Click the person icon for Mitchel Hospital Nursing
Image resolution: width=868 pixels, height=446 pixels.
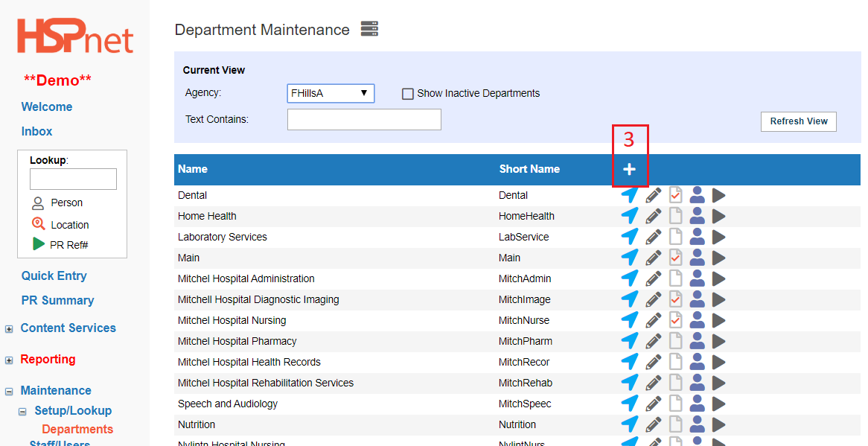pyautogui.click(x=698, y=320)
